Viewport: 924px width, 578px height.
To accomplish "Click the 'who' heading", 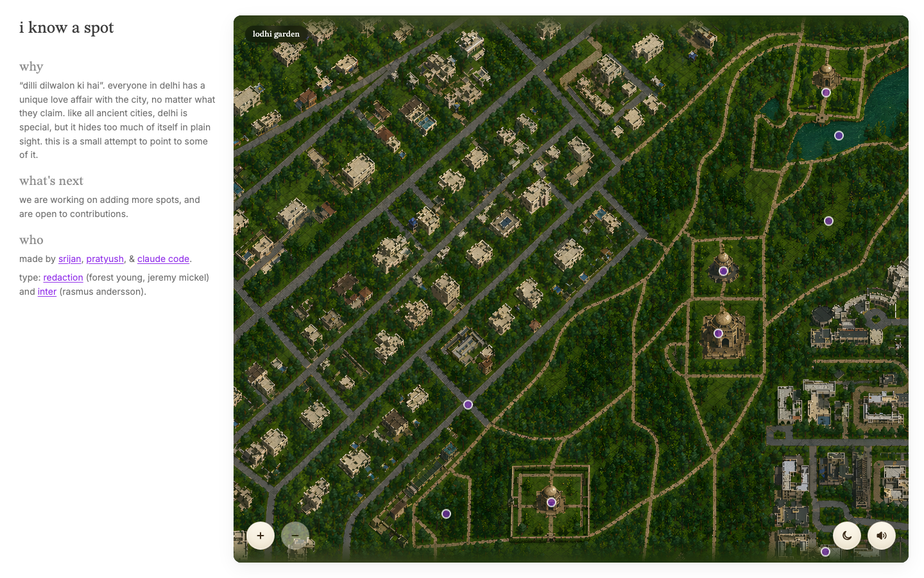I will tap(31, 240).
